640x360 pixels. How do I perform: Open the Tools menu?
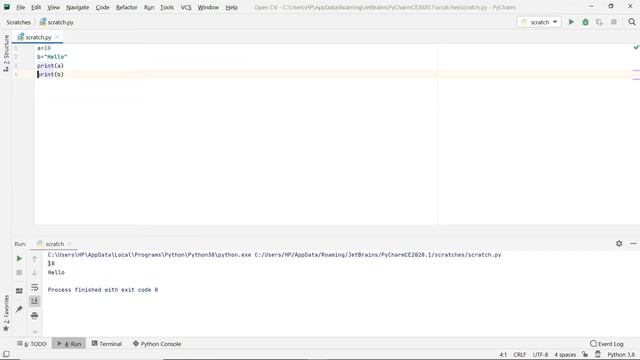coord(167,7)
